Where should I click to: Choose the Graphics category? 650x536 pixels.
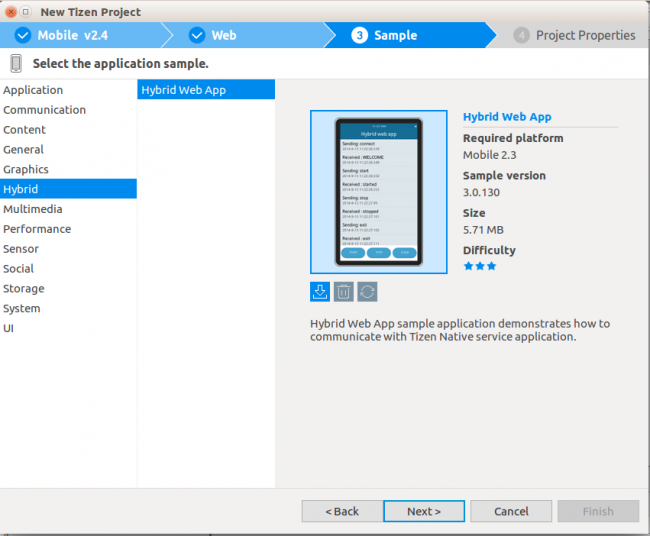(x=26, y=169)
